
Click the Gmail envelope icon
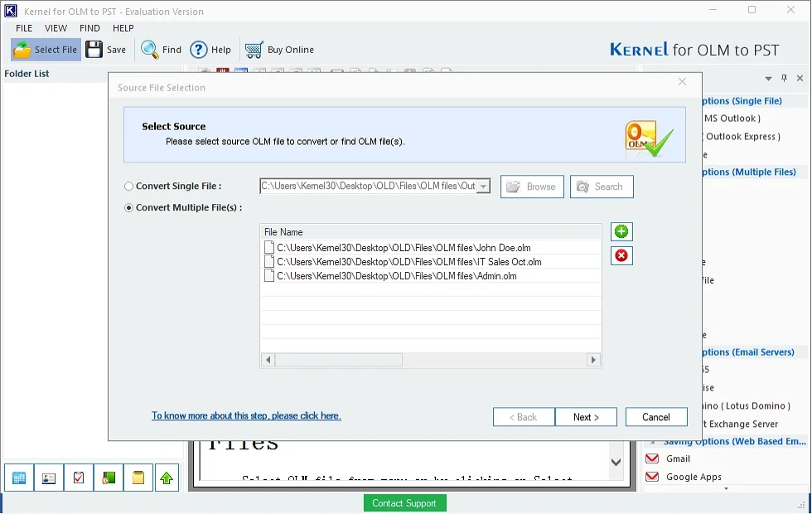coord(653,458)
